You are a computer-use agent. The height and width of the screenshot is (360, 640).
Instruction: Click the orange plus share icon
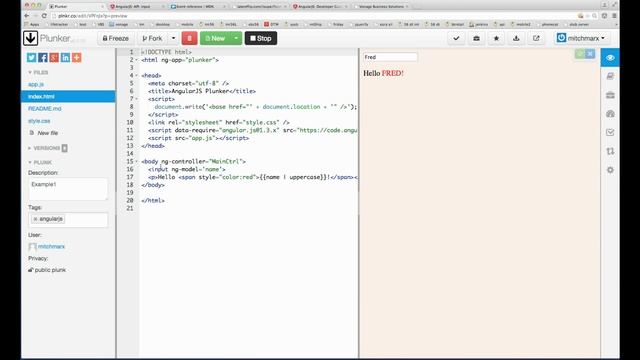tap(76, 58)
